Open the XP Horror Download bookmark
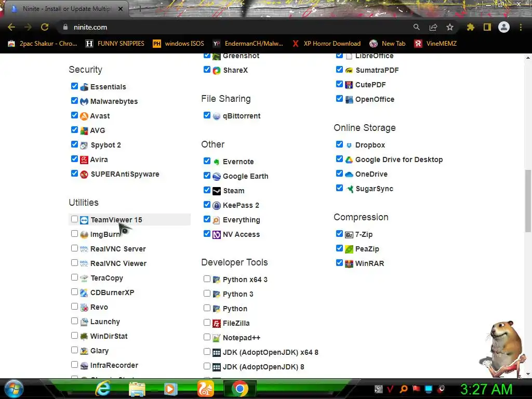 [327, 44]
